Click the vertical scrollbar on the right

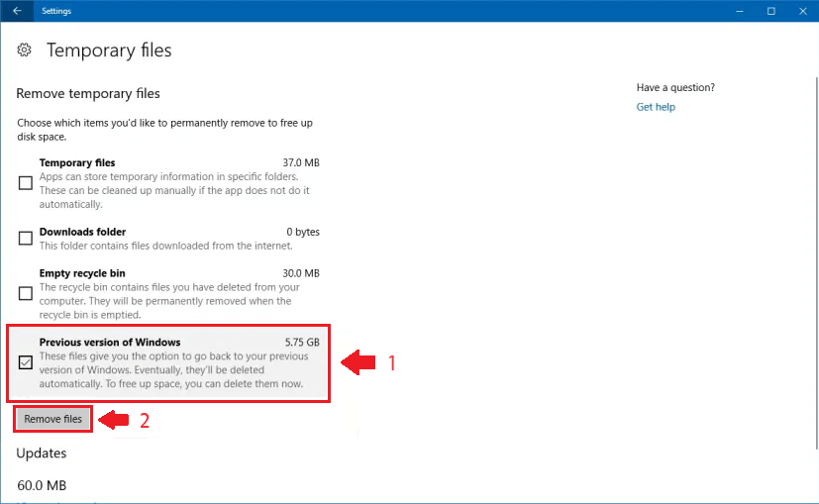coord(816,262)
